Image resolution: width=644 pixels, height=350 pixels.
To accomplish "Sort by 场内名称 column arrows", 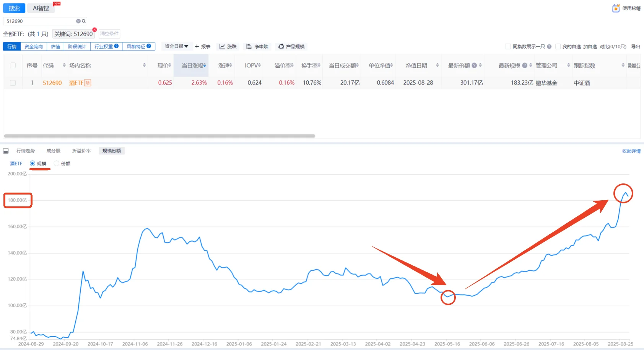I will [x=144, y=65].
